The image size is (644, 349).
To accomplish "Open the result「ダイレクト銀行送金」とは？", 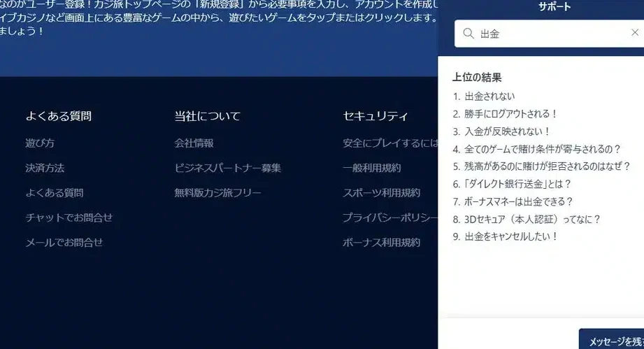I will pos(518,184).
